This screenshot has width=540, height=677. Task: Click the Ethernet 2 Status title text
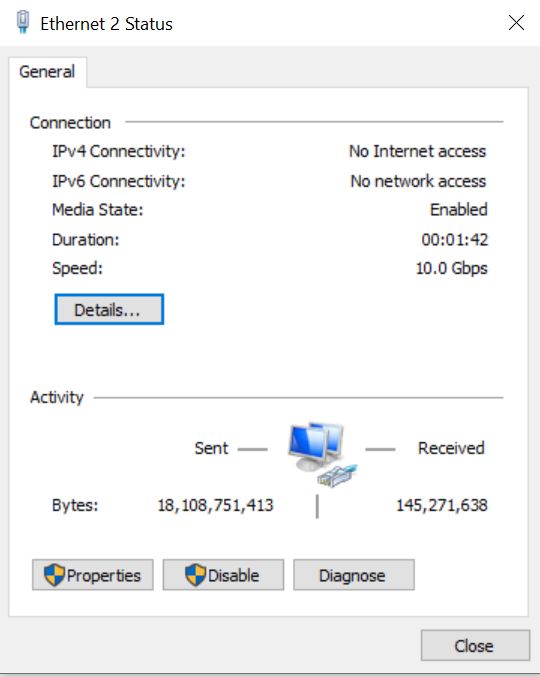106,24
